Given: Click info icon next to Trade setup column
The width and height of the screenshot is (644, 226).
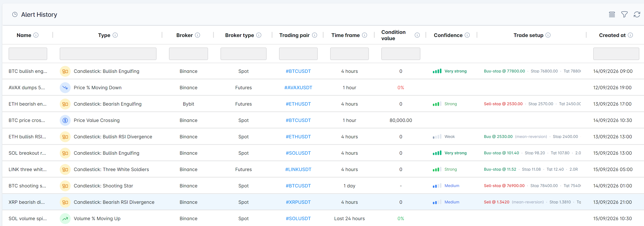Looking at the screenshot, I should [x=548, y=35].
